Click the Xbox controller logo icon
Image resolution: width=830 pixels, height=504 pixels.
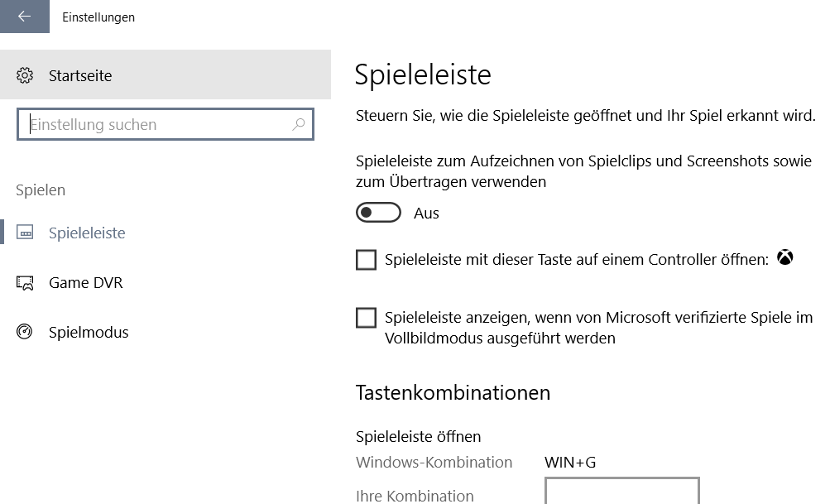(784, 258)
